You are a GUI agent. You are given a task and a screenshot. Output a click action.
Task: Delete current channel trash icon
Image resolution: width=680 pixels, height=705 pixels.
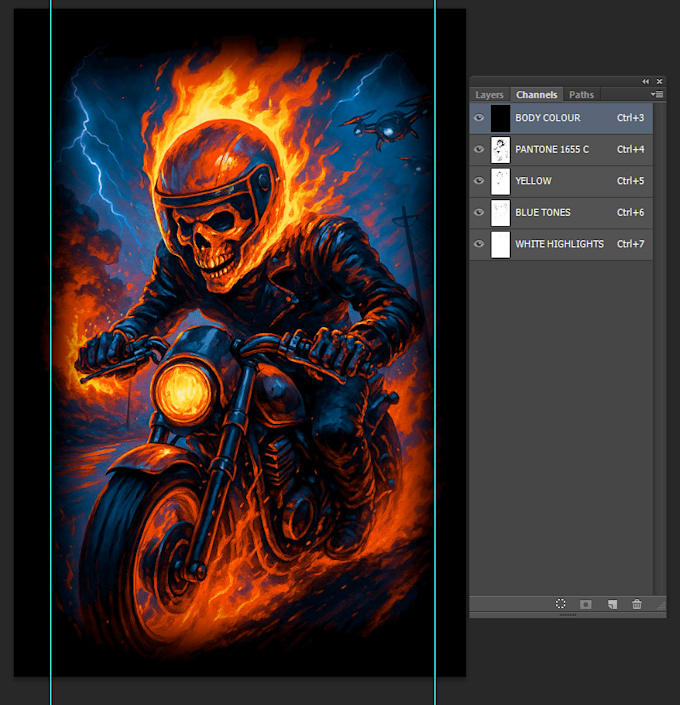pyautogui.click(x=637, y=604)
